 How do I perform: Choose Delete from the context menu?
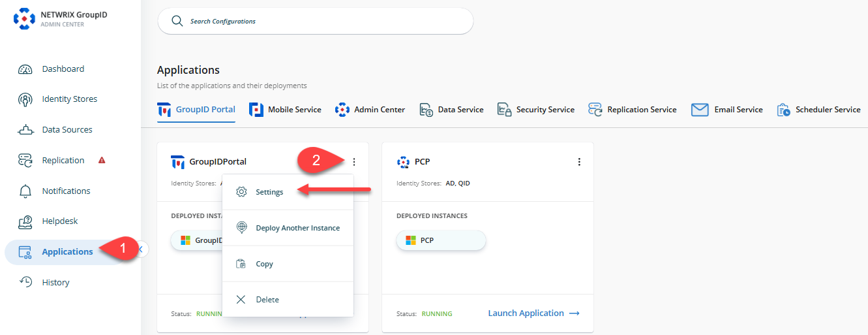[288, 300]
